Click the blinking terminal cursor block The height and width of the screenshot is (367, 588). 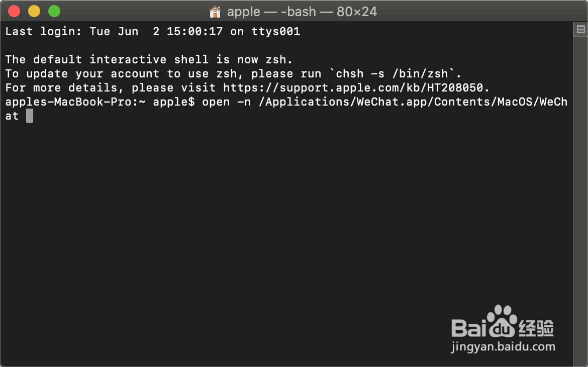pos(30,116)
